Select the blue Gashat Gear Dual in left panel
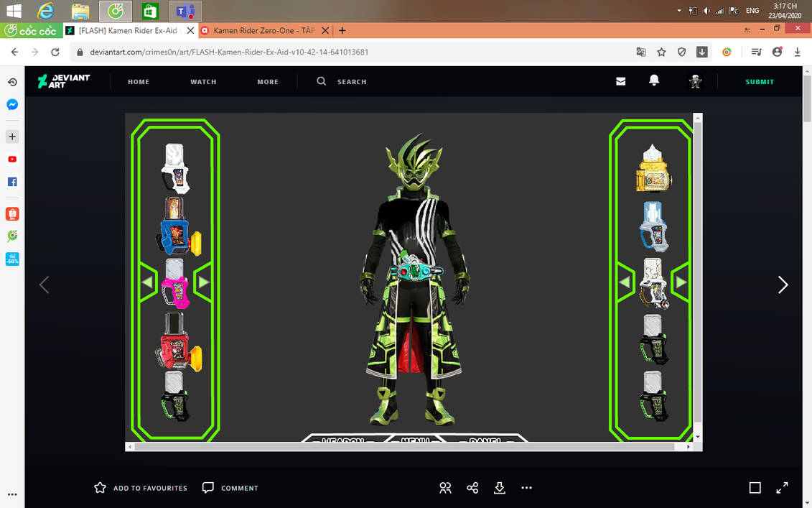Viewport: 812px width, 508px height. (178, 226)
